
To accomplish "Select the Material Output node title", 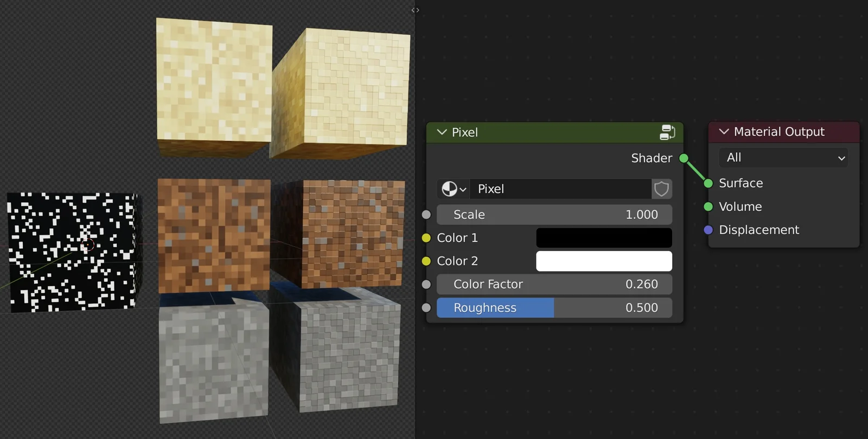I will [x=779, y=132].
